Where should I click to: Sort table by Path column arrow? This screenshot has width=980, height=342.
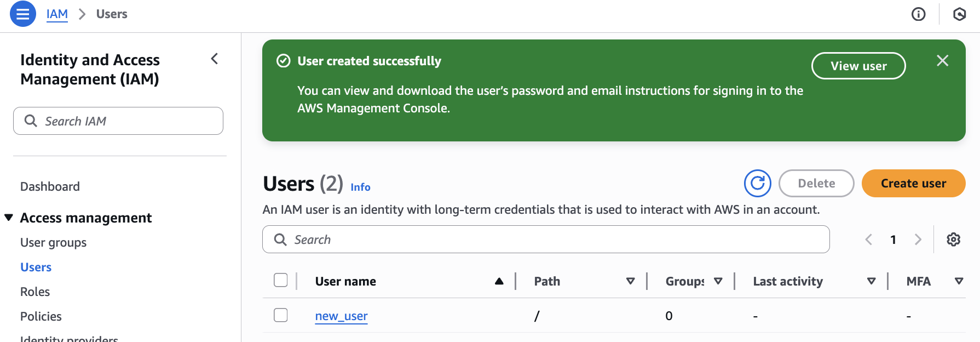pyautogui.click(x=630, y=281)
